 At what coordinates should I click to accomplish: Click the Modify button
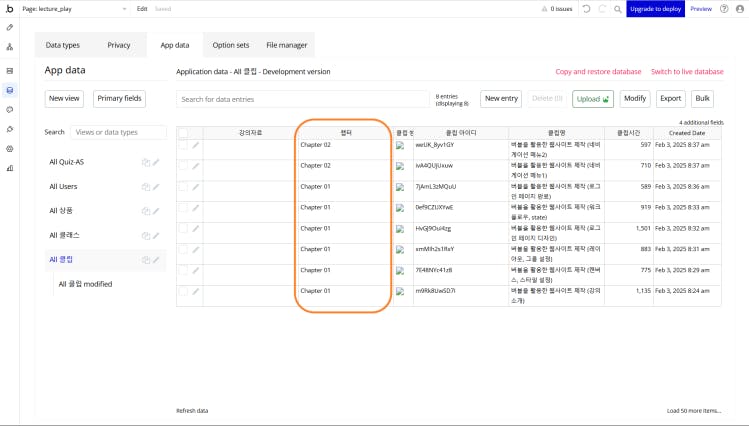[x=635, y=98]
